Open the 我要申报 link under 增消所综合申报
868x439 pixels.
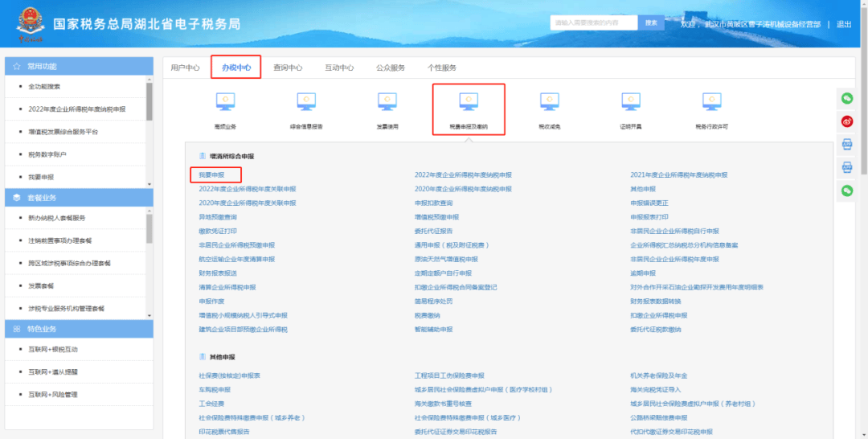pos(211,174)
